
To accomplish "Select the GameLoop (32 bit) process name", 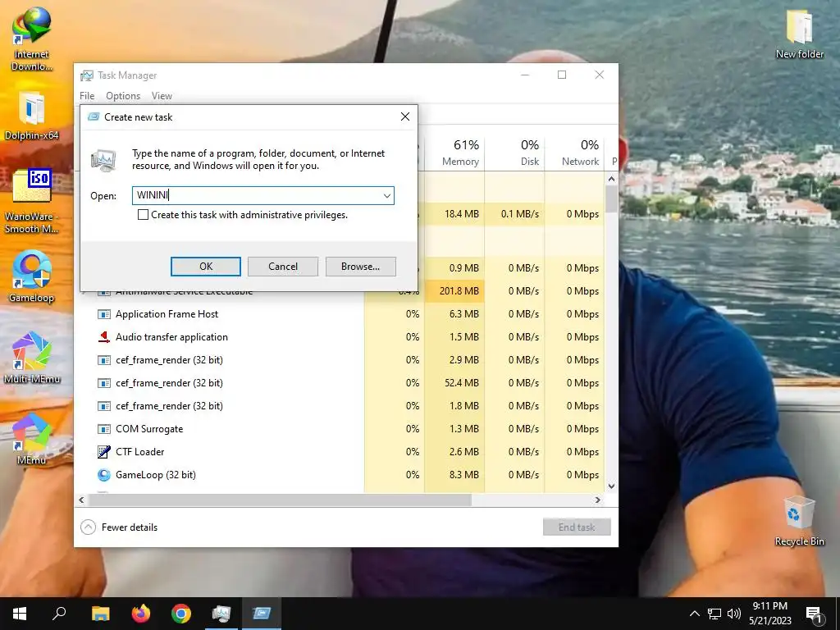I will pyautogui.click(x=156, y=475).
